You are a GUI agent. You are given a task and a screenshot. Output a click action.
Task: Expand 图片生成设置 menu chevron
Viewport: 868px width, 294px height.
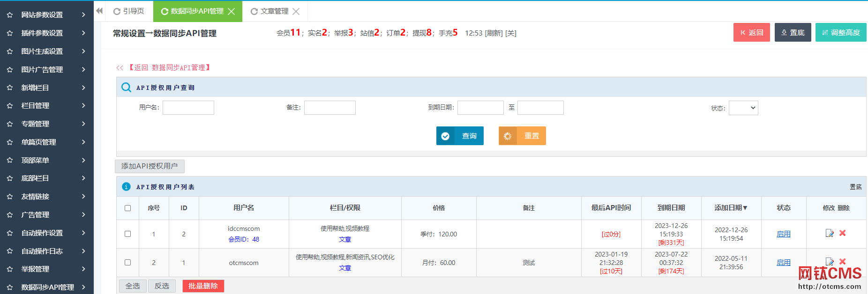coord(83,51)
